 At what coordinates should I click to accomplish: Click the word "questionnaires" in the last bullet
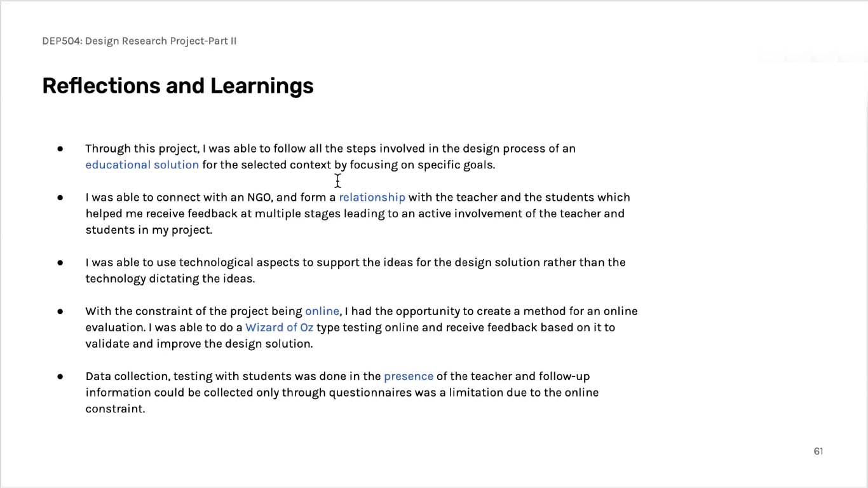(370, 393)
